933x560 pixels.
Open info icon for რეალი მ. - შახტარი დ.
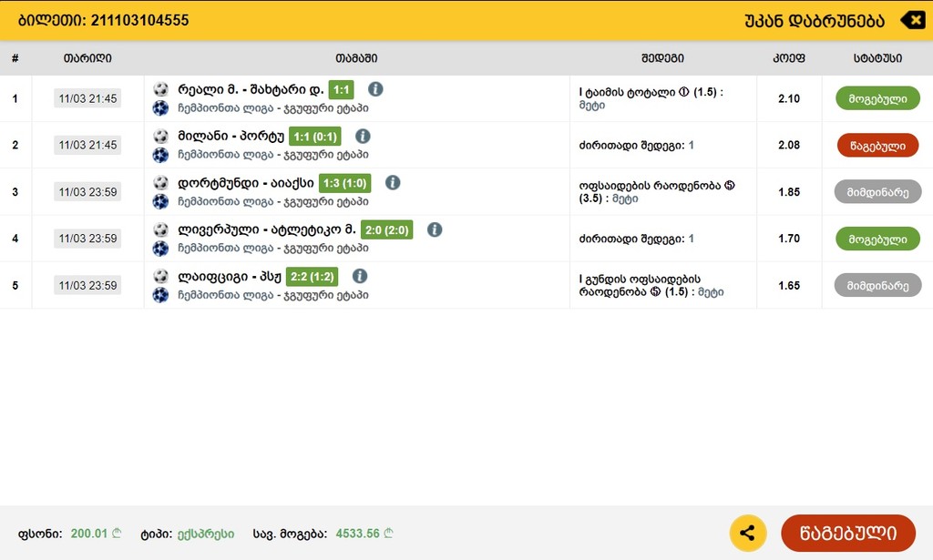[375, 89]
